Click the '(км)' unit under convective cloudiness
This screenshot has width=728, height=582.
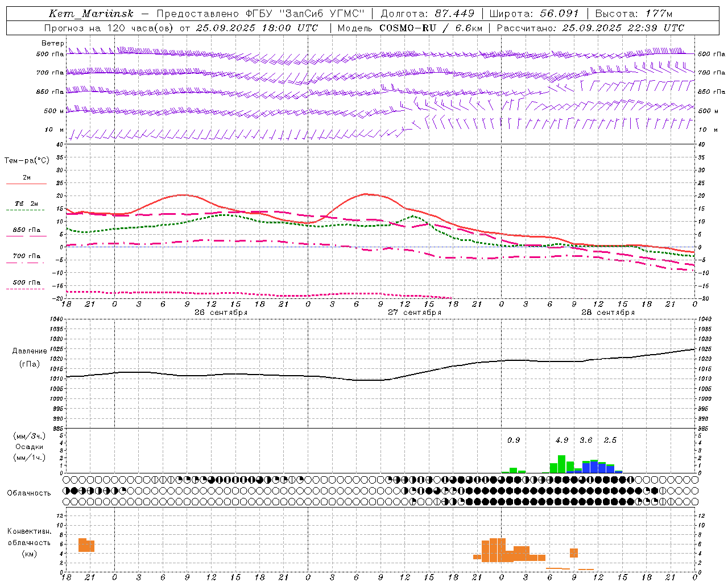30,554
